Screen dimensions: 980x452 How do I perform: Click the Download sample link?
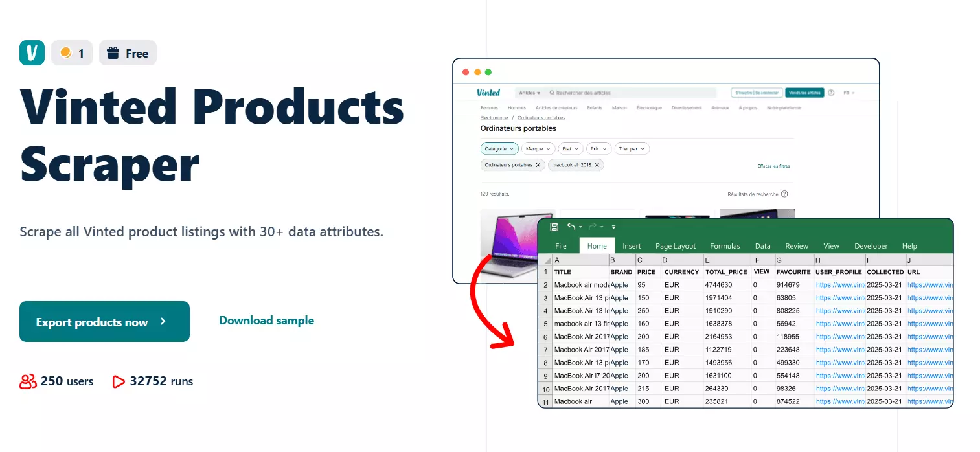[x=266, y=321]
